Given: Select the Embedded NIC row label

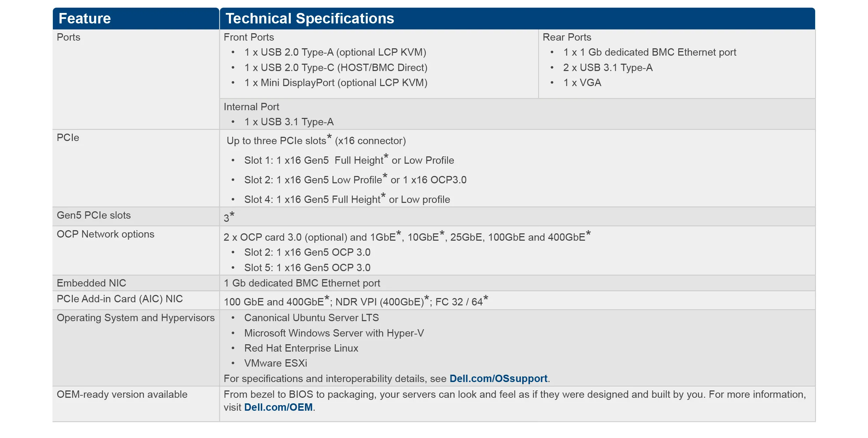Looking at the screenshot, I should click(x=91, y=283).
